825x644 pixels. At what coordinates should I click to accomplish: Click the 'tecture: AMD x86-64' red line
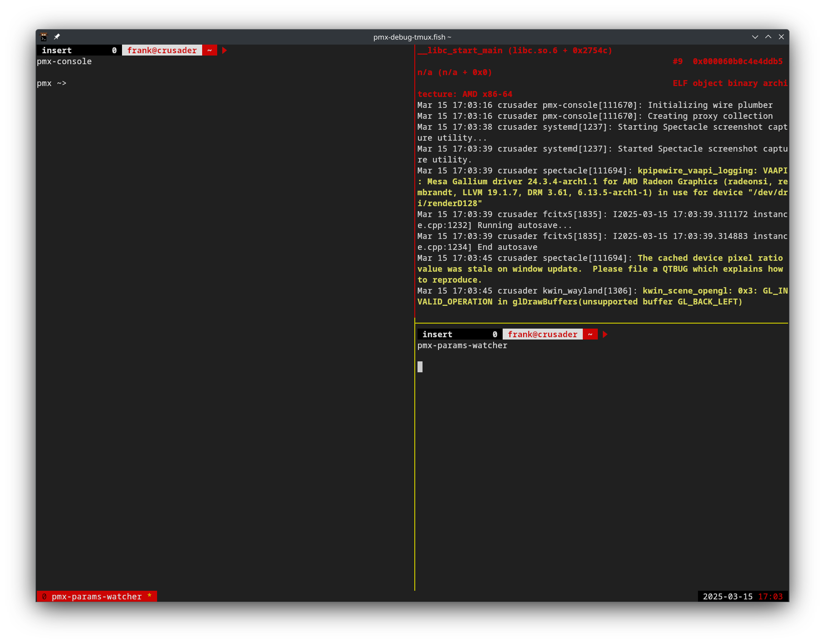tap(465, 94)
